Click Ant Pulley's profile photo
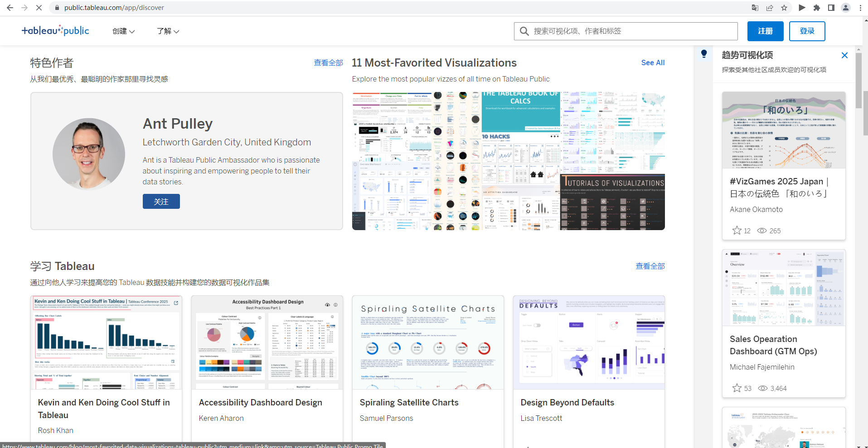This screenshot has width=868, height=448. click(89, 154)
